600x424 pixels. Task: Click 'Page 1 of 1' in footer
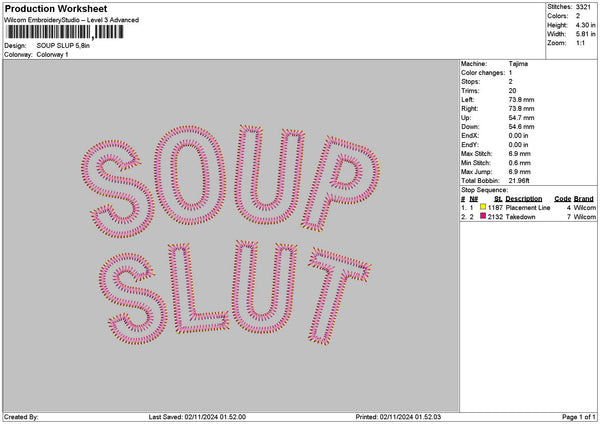click(x=579, y=417)
